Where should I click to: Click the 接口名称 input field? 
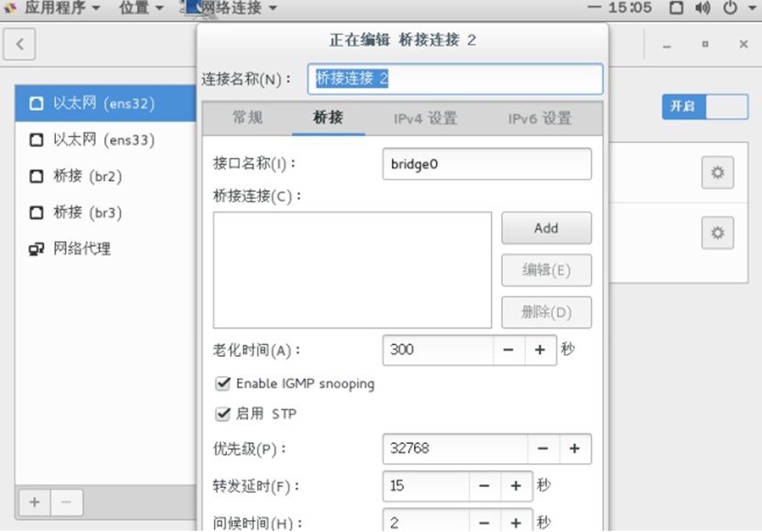(x=487, y=165)
